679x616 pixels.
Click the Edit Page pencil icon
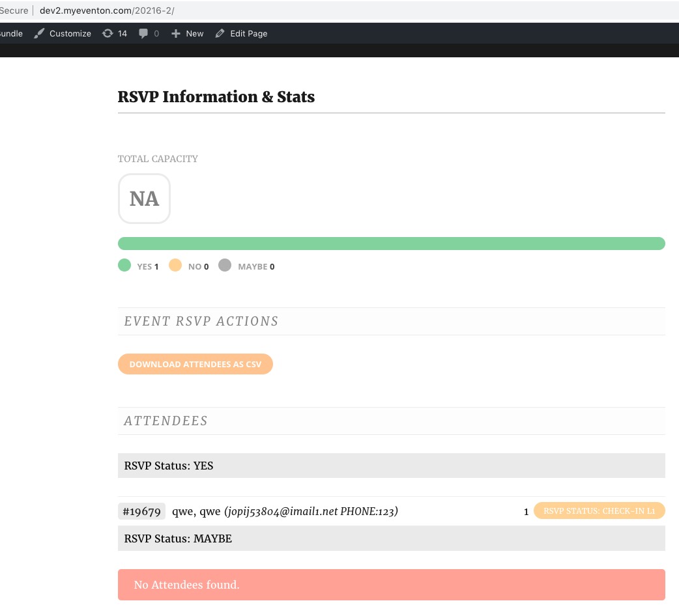pyautogui.click(x=220, y=33)
